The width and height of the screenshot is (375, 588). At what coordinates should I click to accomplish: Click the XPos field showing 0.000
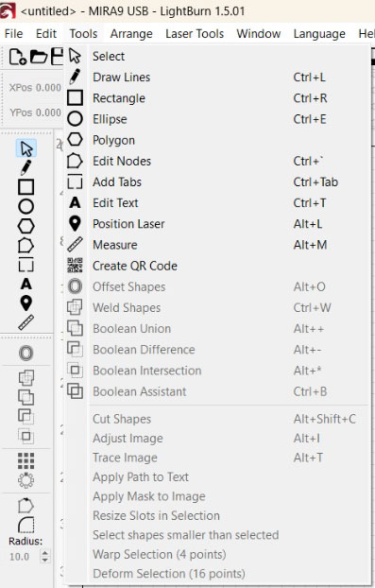click(x=48, y=87)
